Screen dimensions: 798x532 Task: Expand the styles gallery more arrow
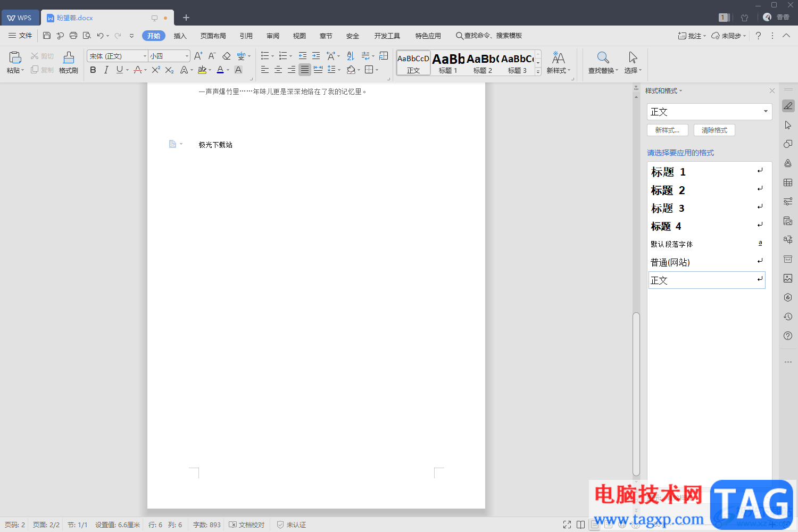pos(538,71)
